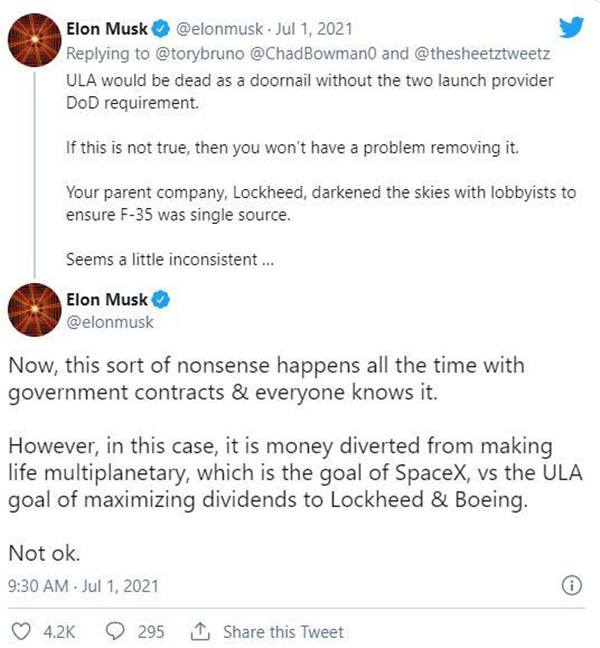600x648 pixels.
Task: Click the reply speech bubble icon
Action: tap(116, 631)
